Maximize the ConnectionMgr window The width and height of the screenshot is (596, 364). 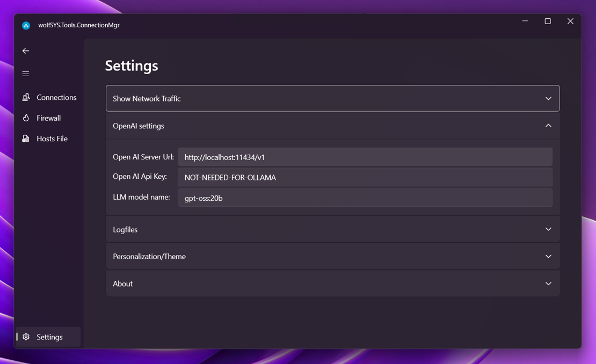coord(548,21)
